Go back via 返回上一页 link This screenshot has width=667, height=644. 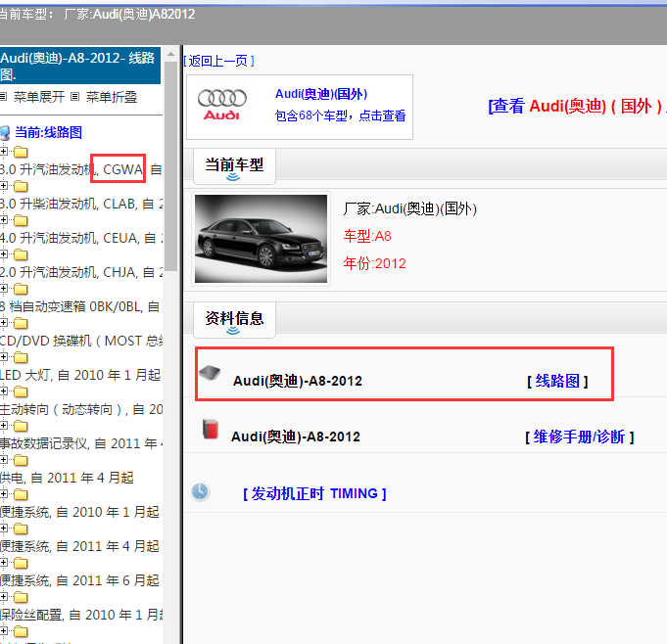[x=219, y=62]
